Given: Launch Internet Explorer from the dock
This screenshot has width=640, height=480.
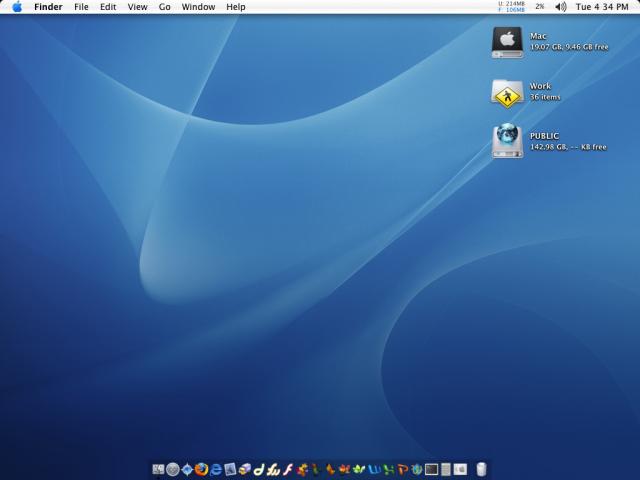Looking at the screenshot, I should tap(216, 469).
